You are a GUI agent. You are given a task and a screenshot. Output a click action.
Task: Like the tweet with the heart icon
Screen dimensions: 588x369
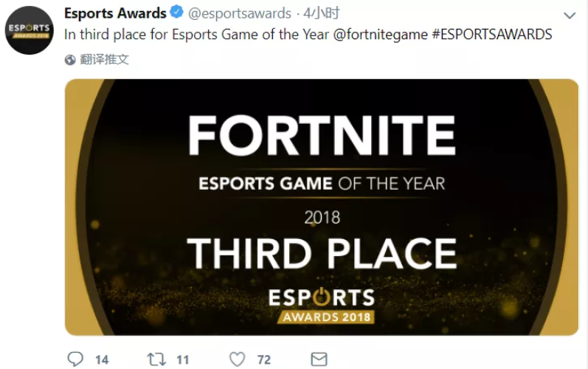pos(237,359)
